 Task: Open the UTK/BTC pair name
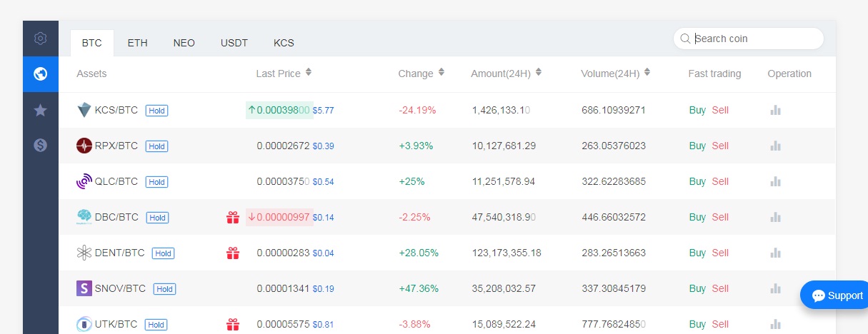point(116,324)
